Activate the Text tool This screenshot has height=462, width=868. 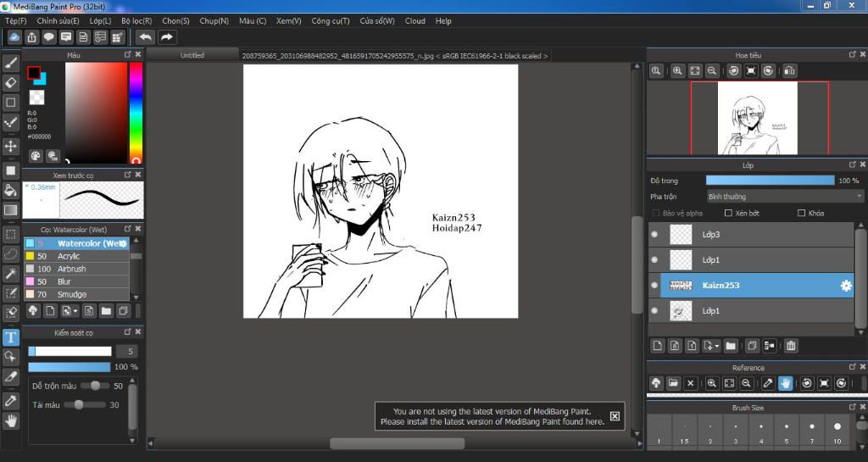click(x=10, y=337)
